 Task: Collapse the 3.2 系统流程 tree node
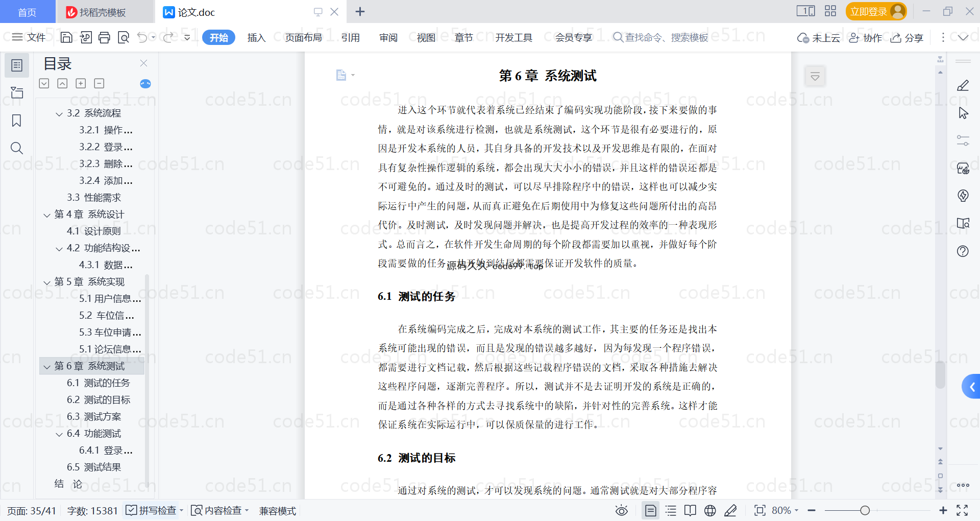(59, 114)
